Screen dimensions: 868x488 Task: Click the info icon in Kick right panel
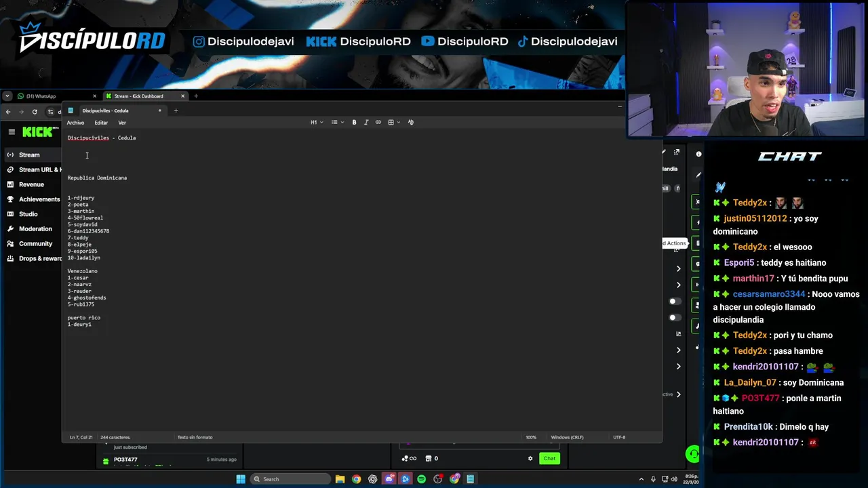coord(698,154)
